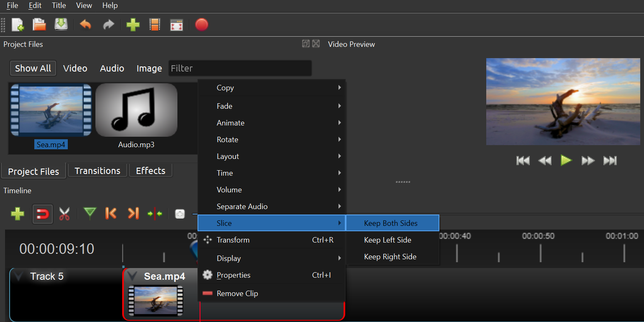Click the New Project icon
This screenshot has width=644, height=322.
18,25
